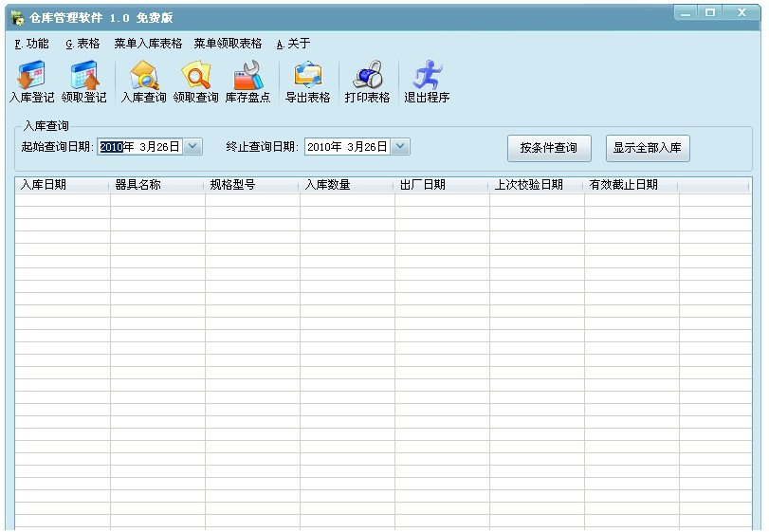Sort by 有效截止日期 column header
The width and height of the screenshot is (769, 532).
pyautogui.click(x=631, y=185)
